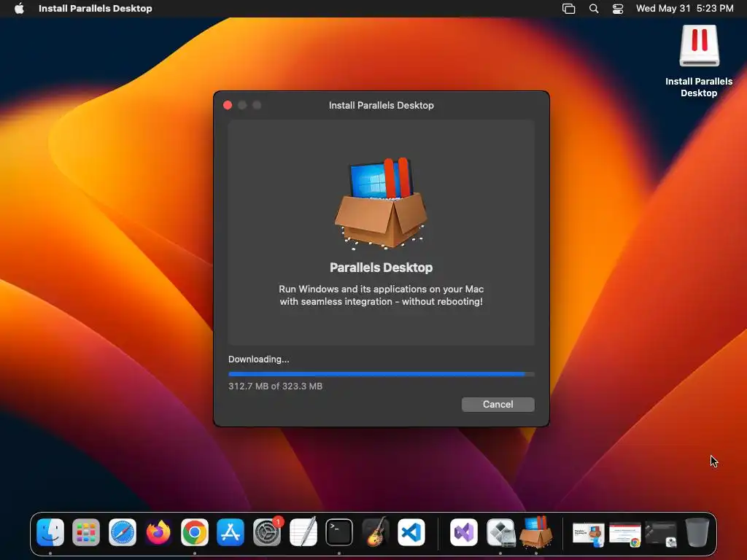Click the Downloading... status text
The width and height of the screenshot is (747, 560).
[259, 359]
